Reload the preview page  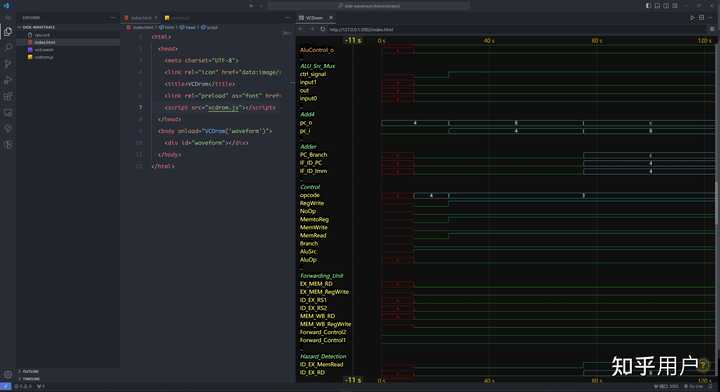323,29
